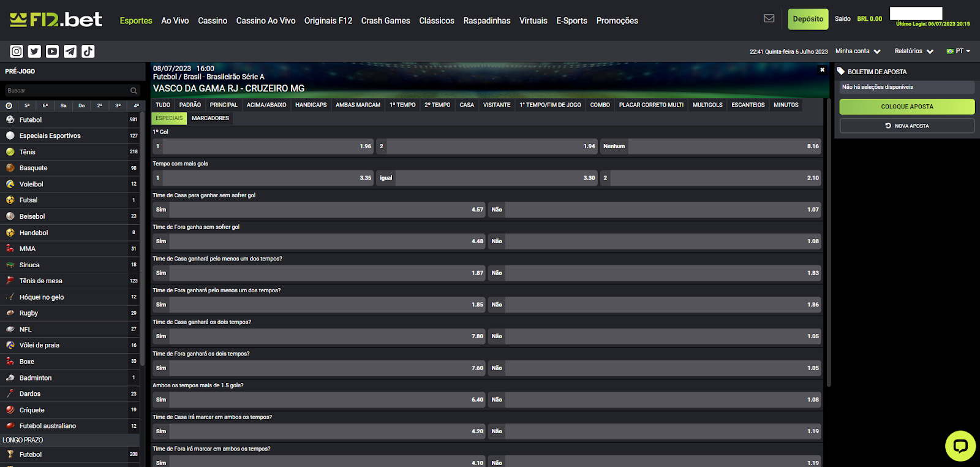This screenshot has height=467, width=980.
Task: Click COLOQUE APOSTA button
Action: [x=907, y=107]
